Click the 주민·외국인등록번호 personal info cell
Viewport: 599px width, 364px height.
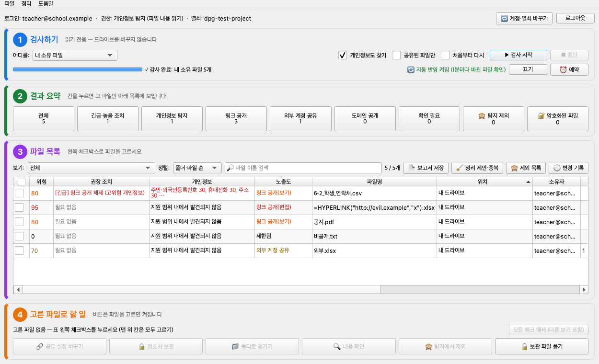[x=202, y=193]
